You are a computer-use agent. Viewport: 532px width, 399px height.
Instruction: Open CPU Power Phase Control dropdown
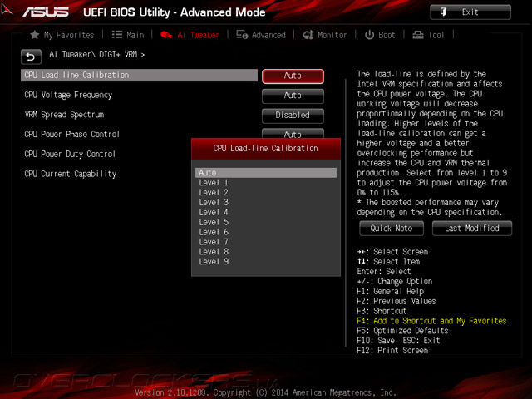[293, 134]
